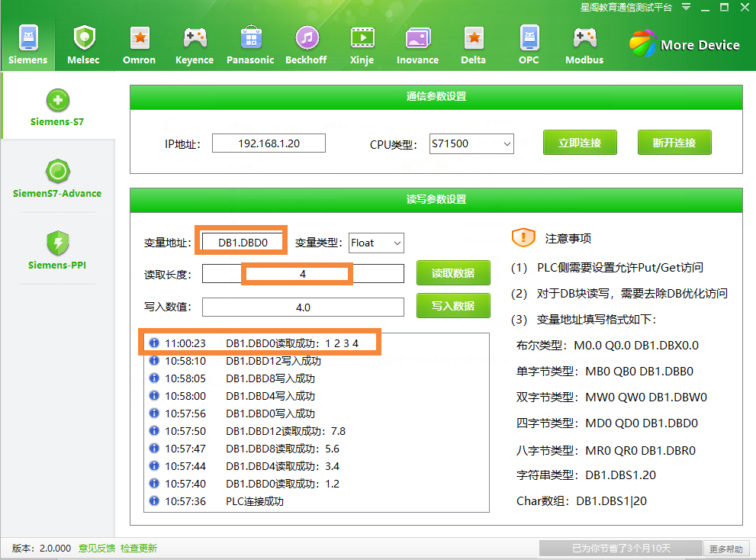
Task: Click info icon of 10:58:10 log row
Action: point(154,360)
